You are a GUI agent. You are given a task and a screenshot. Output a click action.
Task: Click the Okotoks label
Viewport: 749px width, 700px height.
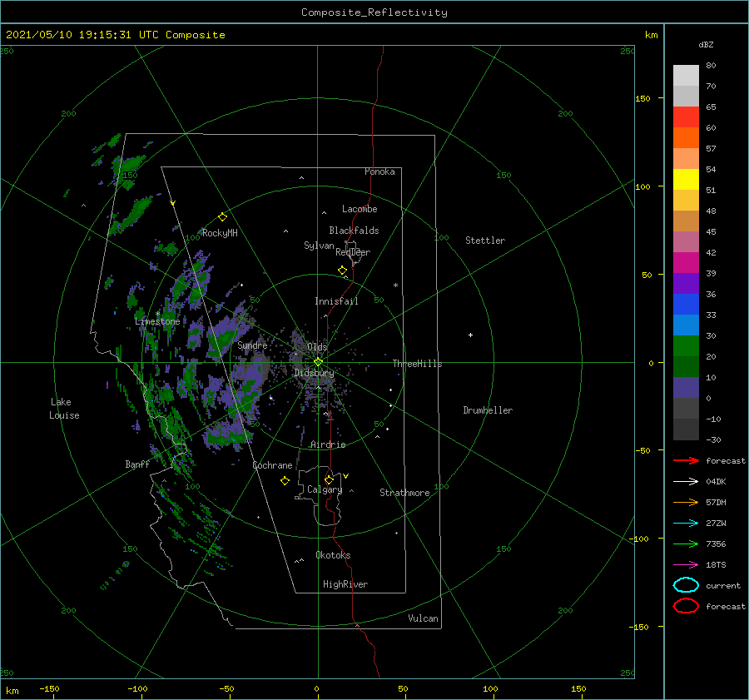[333, 555]
